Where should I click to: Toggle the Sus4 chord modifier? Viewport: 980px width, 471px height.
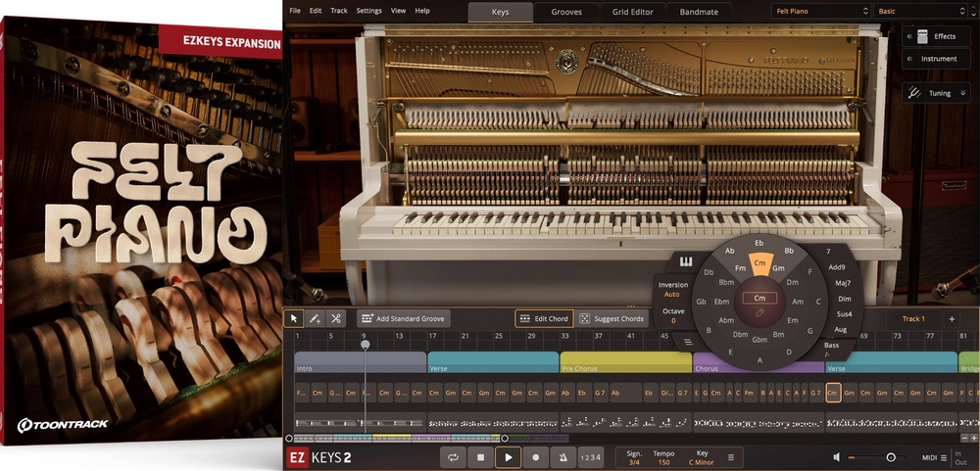point(845,314)
